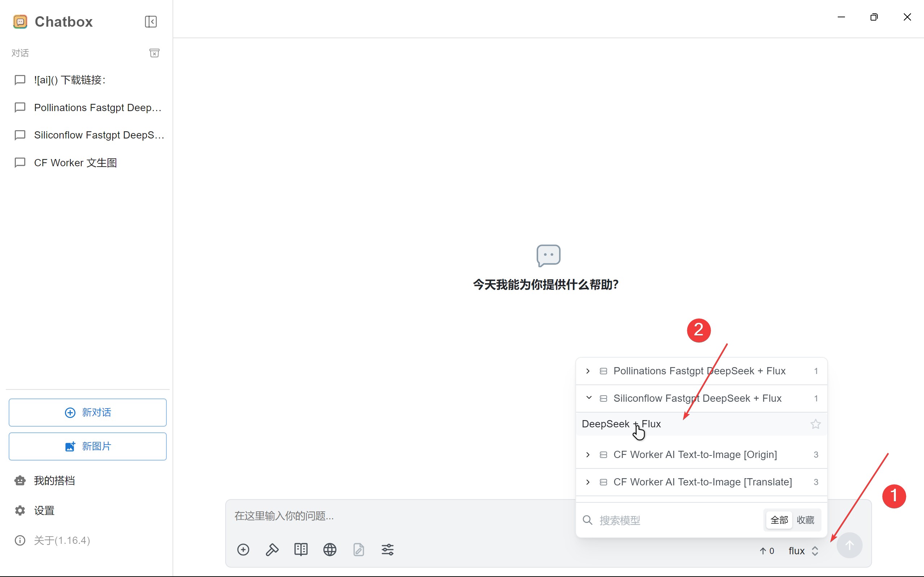Screen dimensions: 924x577
Task: Collapse the sidebar with the panel icon
Action: tap(151, 21)
